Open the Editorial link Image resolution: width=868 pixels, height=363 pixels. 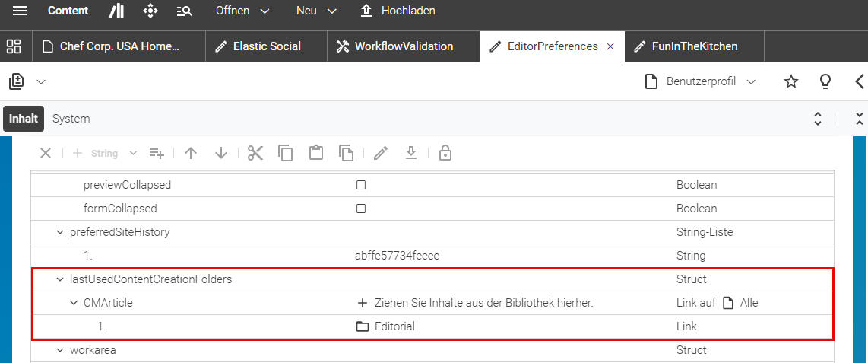pyautogui.click(x=394, y=327)
